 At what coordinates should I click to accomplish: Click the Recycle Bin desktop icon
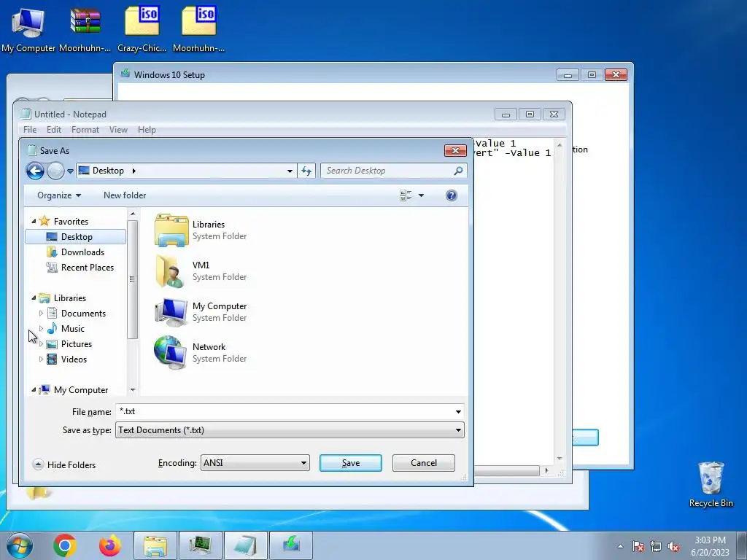pyautogui.click(x=711, y=484)
